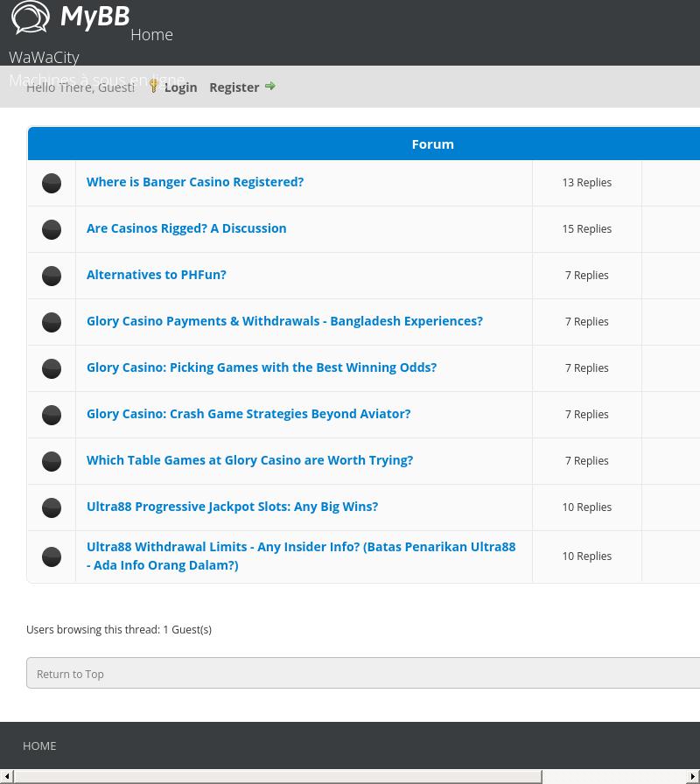Click status icon beside Alternatives to PHFun thread
Image resolution: width=700 pixels, height=784 pixels.
52,276
